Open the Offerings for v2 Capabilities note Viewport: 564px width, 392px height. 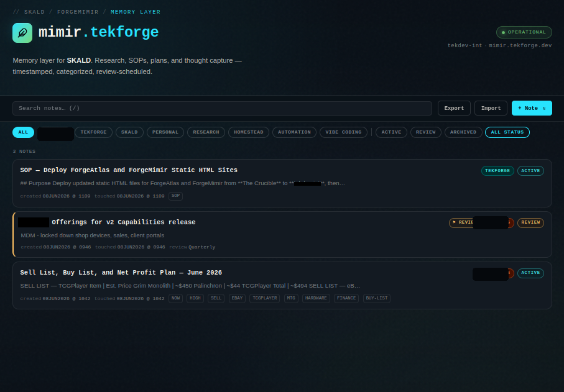tap(123, 222)
